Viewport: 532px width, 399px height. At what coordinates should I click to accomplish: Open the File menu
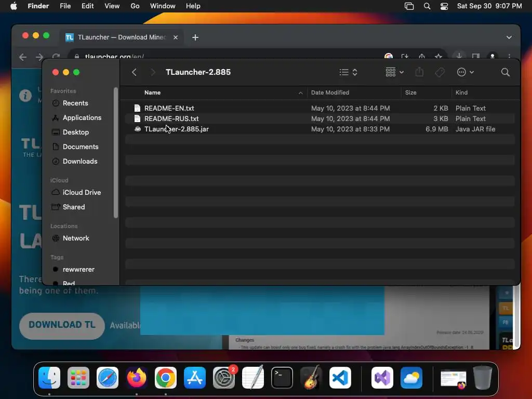click(65, 6)
